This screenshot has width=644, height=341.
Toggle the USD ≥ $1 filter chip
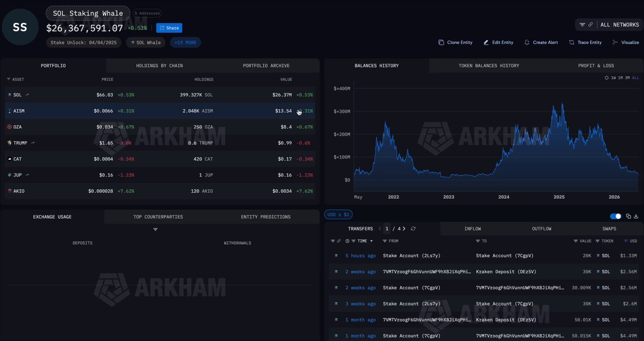tap(338, 215)
